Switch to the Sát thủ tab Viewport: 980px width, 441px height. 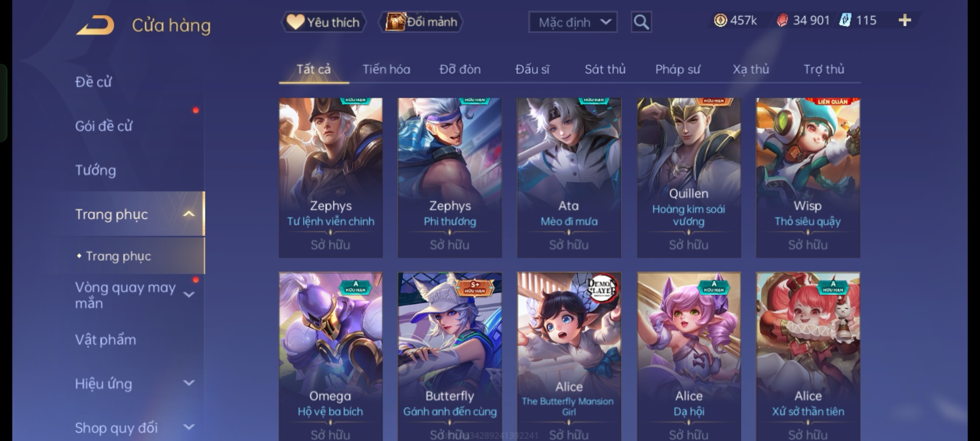click(605, 69)
